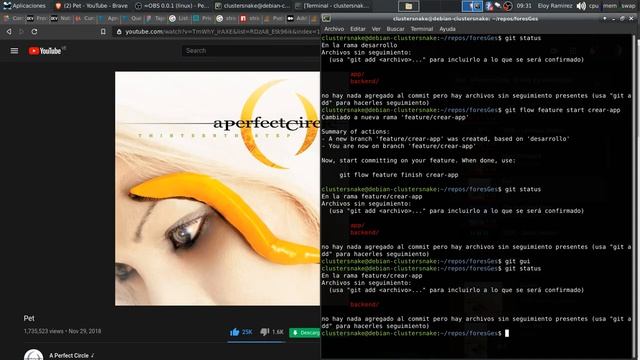This screenshot has height=360, width=640.
Task: Open the 'Nat:' bookmark with the DEV icon
Action: 60,18
